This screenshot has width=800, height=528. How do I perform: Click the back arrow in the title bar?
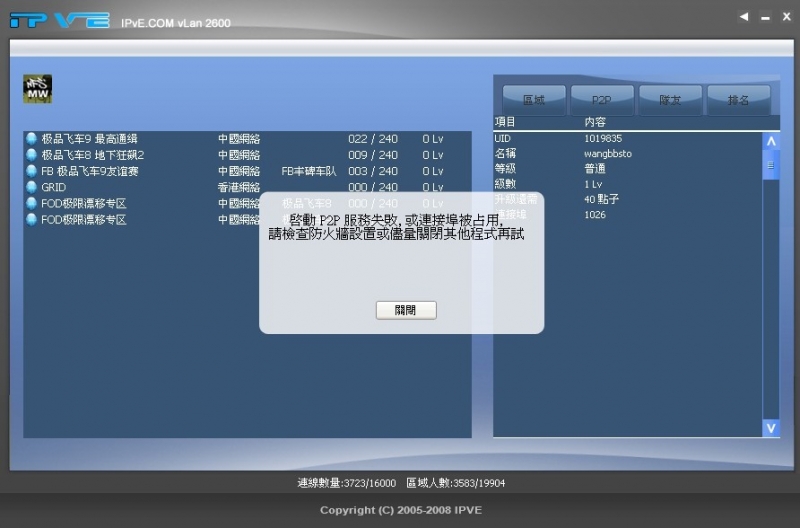[744, 17]
